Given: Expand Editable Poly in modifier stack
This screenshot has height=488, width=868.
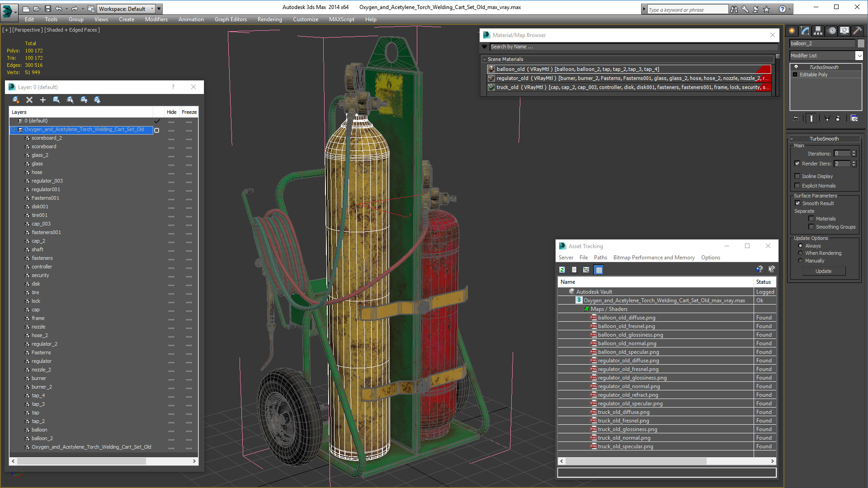Looking at the screenshot, I should click(795, 75).
